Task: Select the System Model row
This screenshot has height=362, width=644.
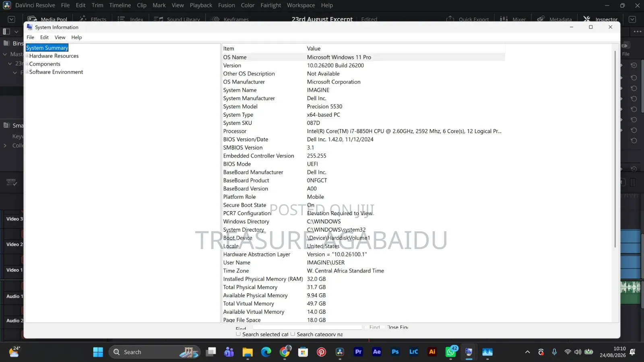Action: 363,107
